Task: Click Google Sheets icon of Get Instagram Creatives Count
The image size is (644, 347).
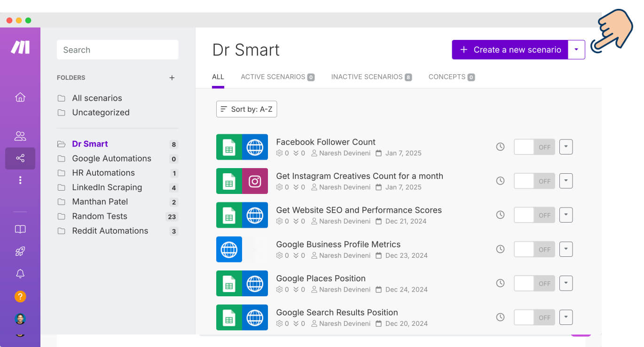Action: pyautogui.click(x=229, y=181)
